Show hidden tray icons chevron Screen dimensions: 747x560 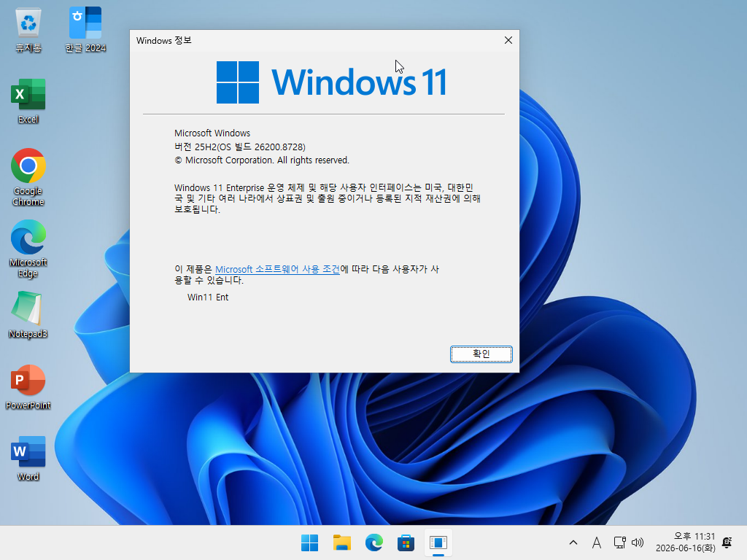tap(573, 542)
